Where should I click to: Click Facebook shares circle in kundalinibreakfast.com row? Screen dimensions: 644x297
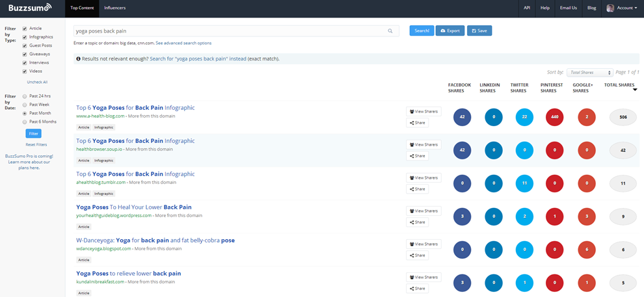tap(463, 283)
